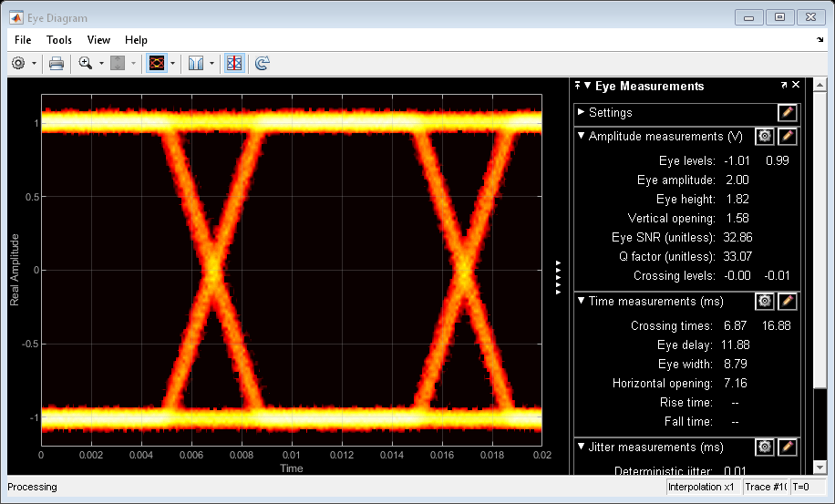
Task: Click the Q factor value 33.07
Action: [x=738, y=256]
